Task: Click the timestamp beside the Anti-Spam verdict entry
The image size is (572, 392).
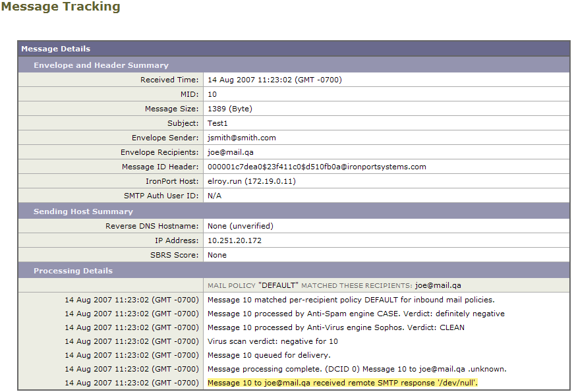Action: (132, 314)
